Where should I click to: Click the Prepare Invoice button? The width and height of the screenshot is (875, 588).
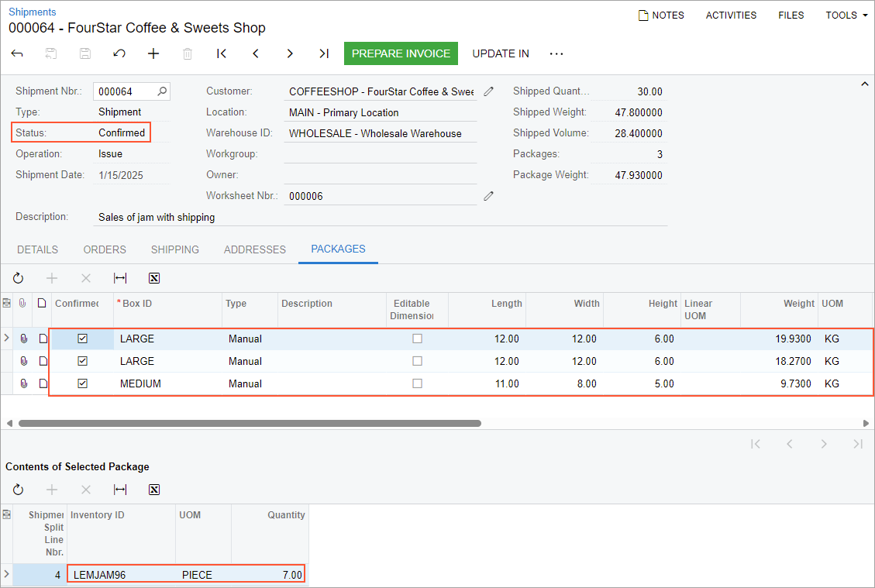(401, 53)
